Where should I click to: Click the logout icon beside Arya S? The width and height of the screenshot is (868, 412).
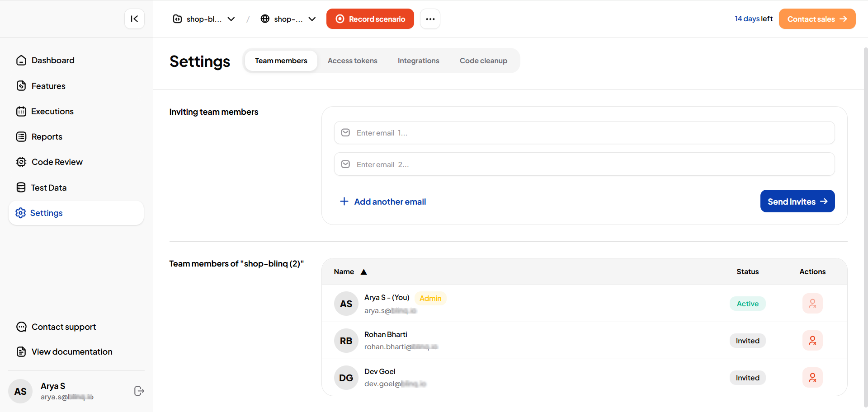(139, 391)
